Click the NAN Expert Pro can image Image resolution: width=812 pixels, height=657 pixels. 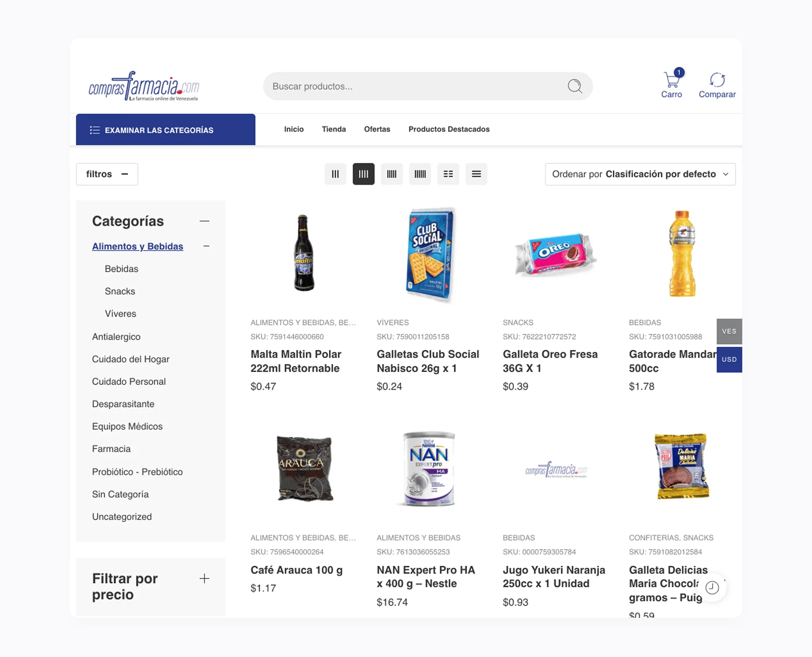point(429,468)
